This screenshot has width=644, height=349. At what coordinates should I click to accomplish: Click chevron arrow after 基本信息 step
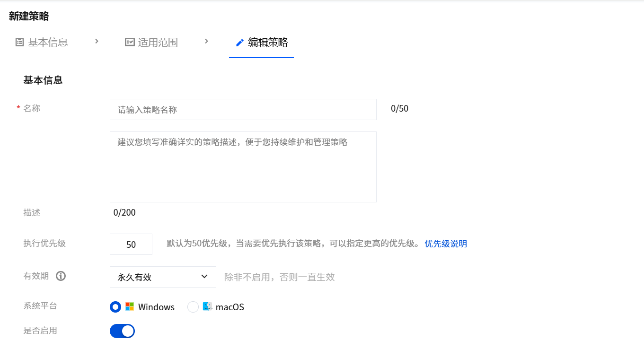tap(97, 41)
